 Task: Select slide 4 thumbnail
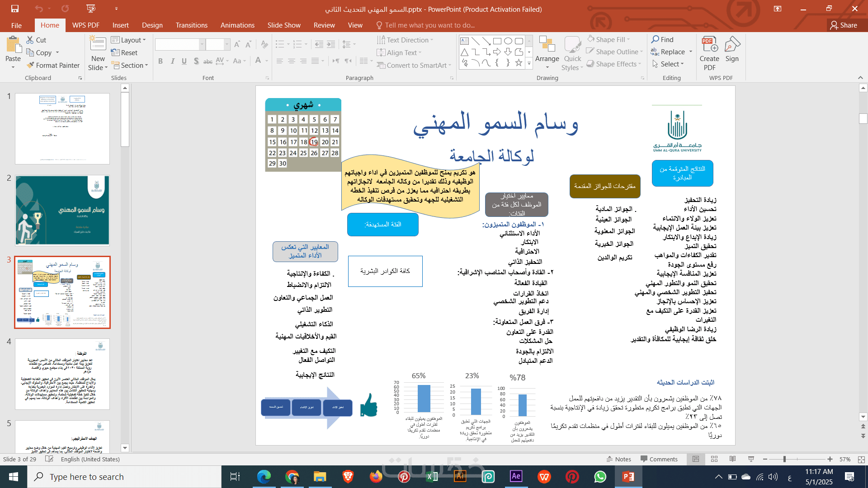(x=62, y=374)
